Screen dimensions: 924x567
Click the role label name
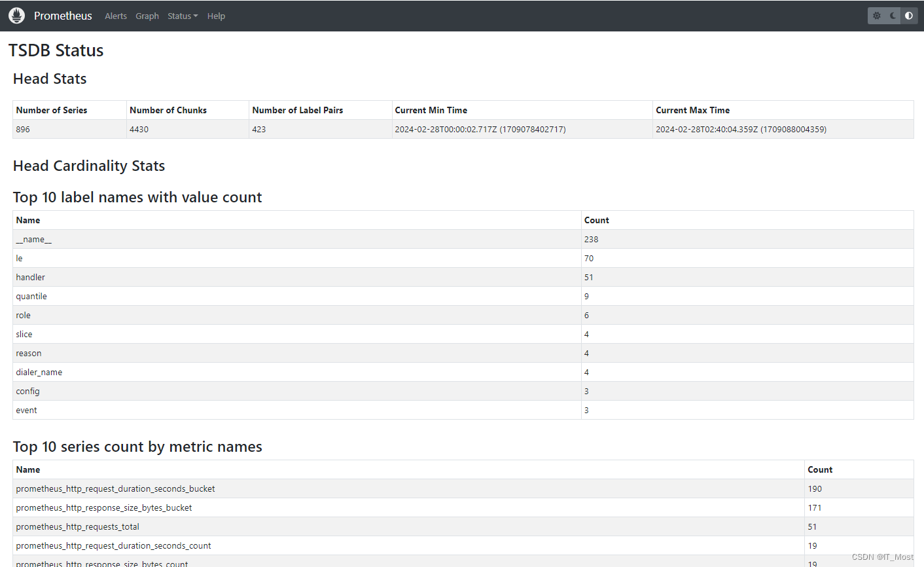click(x=24, y=315)
